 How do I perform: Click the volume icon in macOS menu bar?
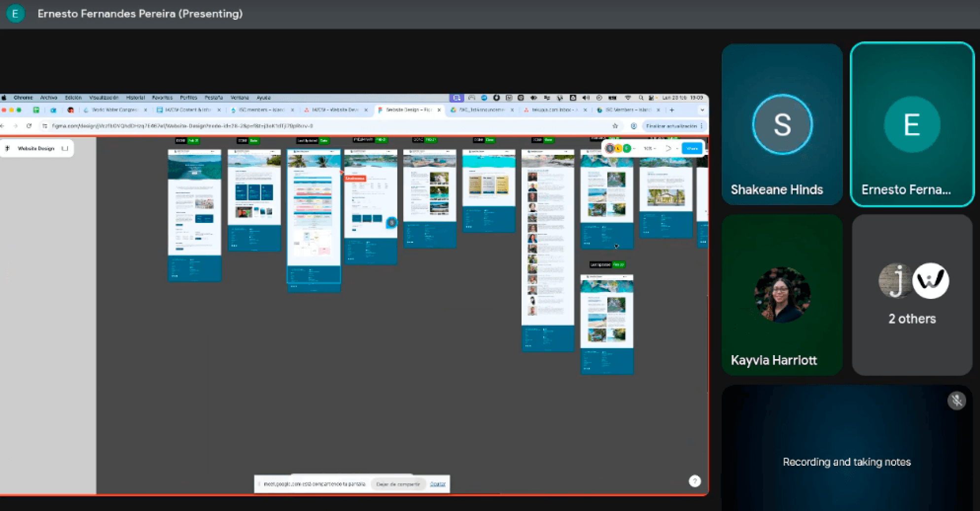point(586,98)
